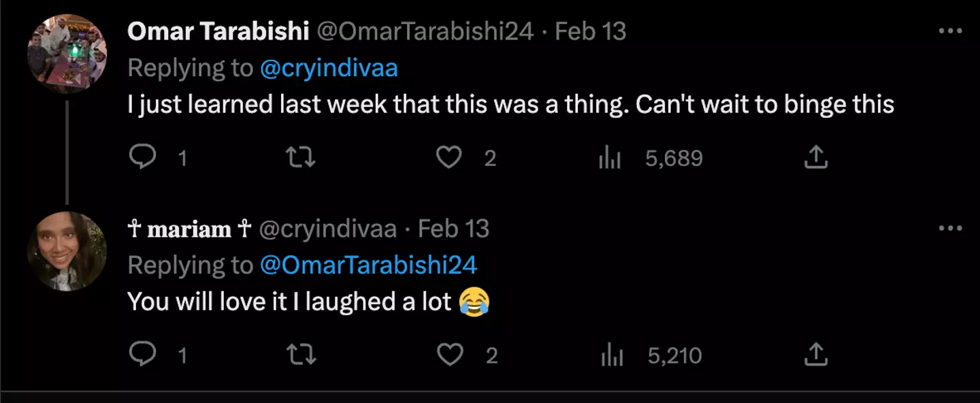Open Omar Tarabishi display name

(x=218, y=31)
